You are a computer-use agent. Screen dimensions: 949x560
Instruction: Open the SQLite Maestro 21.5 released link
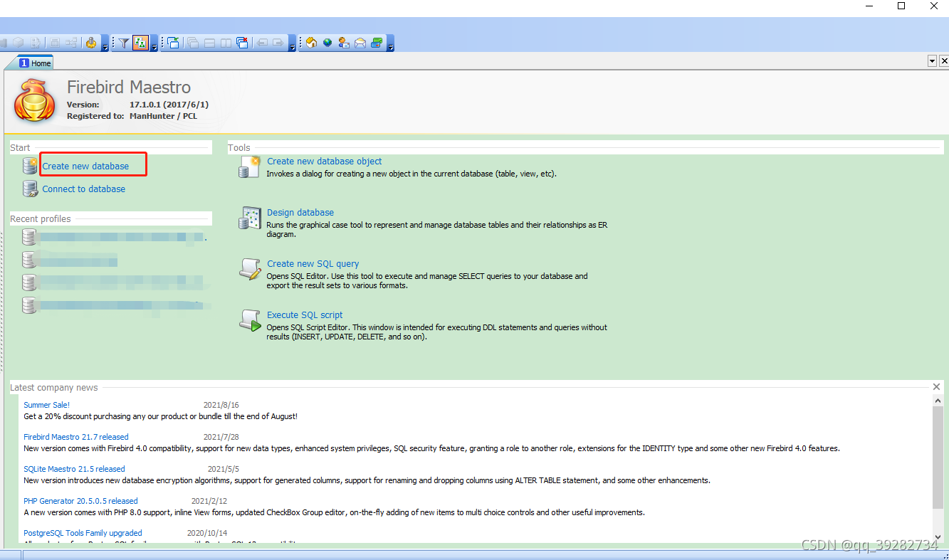[74, 469]
